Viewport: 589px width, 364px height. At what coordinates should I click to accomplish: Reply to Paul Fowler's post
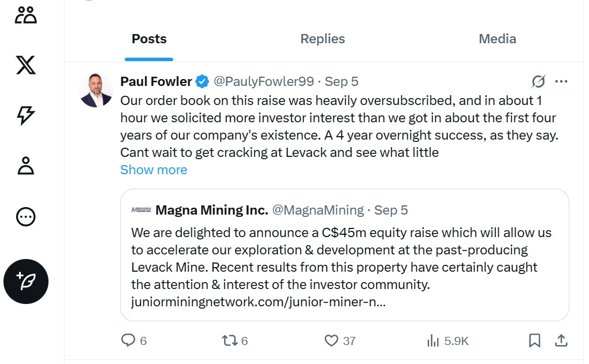coord(128,341)
